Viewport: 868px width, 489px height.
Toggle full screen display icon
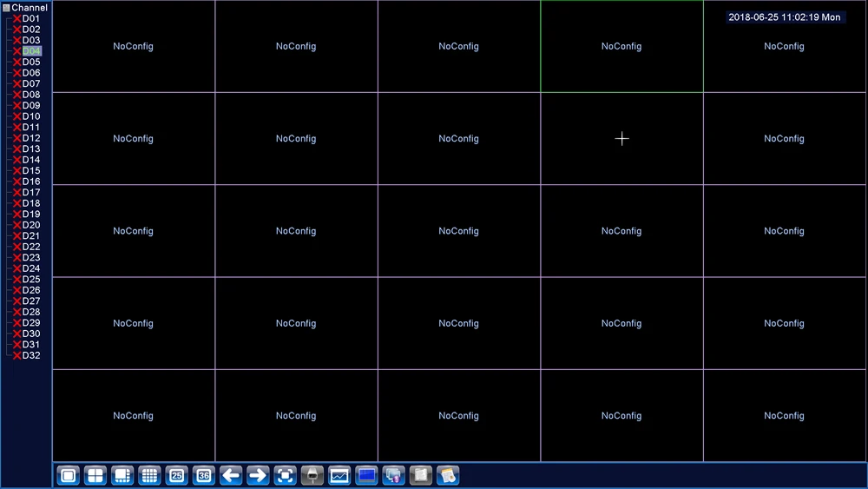tap(285, 475)
